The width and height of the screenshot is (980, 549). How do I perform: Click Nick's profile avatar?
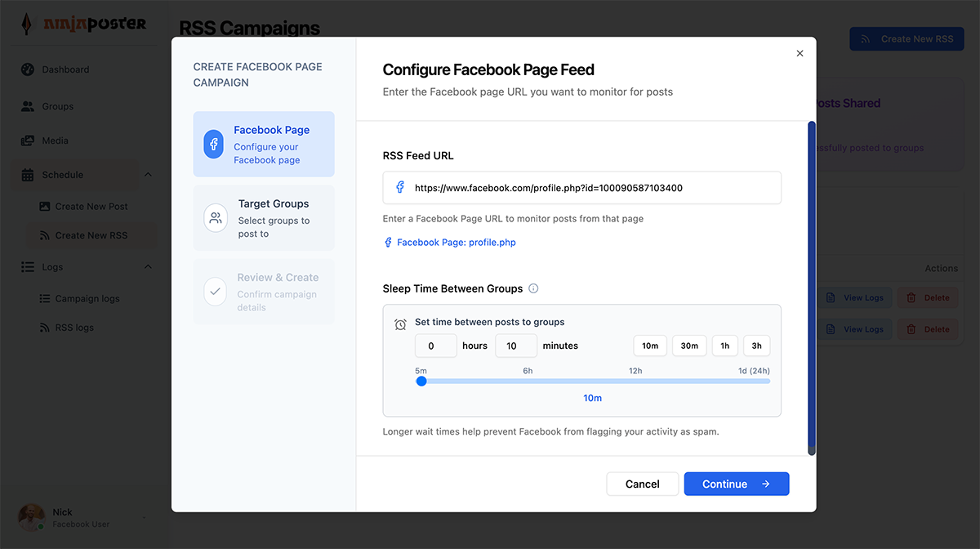click(32, 517)
